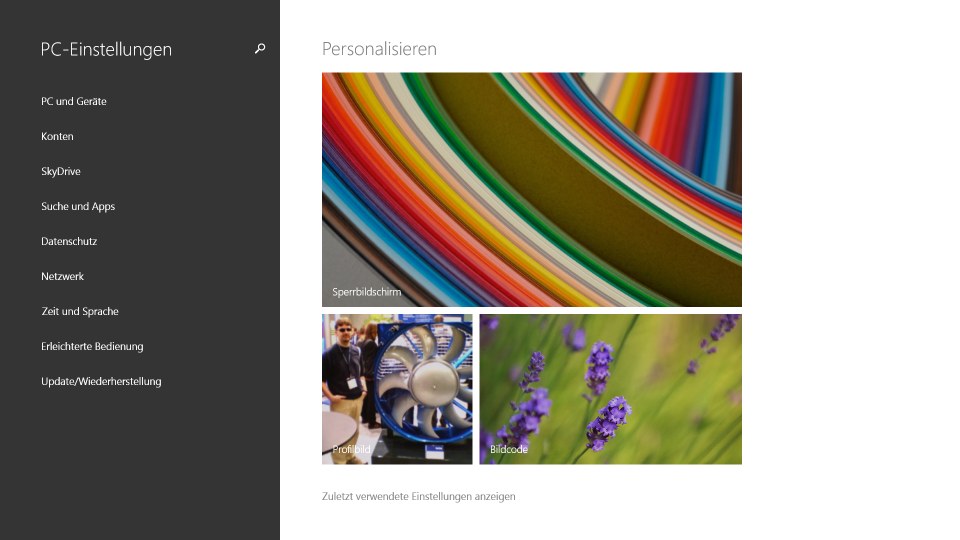Viewport: 960px width, 540px height.
Task: Open PC und Geräte settings
Action: 73,102
